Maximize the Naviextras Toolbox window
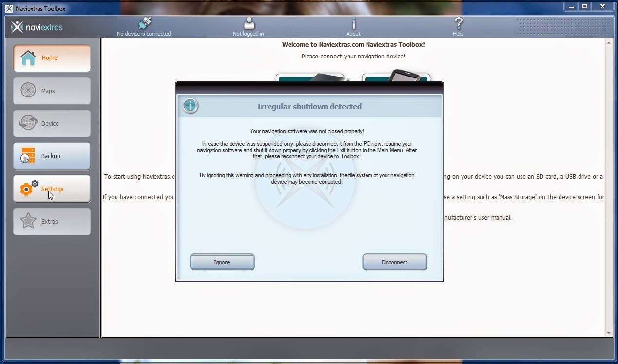Screen dimensions: 618x364 point(584,6)
